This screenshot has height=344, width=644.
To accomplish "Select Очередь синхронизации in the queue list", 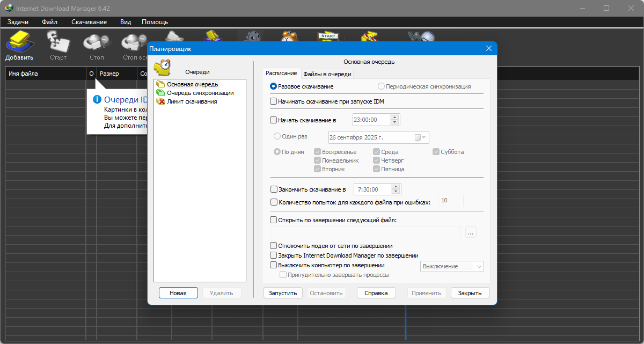I will 200,93.
